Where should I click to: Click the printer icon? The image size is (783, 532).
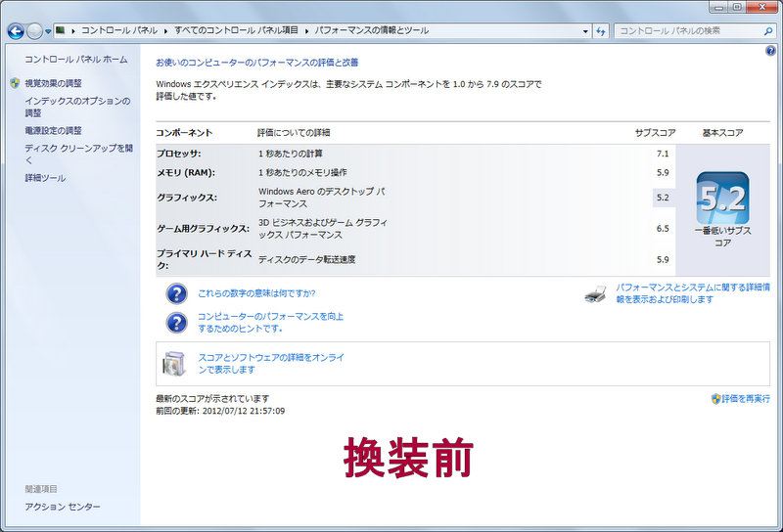pos(596,294)
